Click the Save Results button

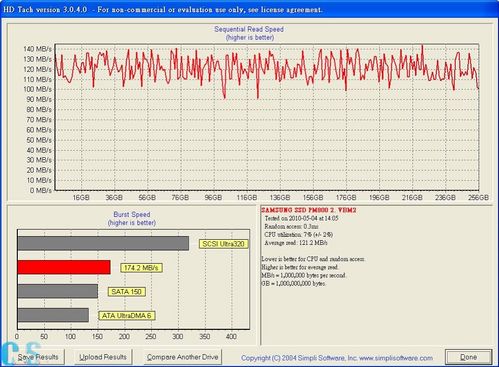coord(38,357)
